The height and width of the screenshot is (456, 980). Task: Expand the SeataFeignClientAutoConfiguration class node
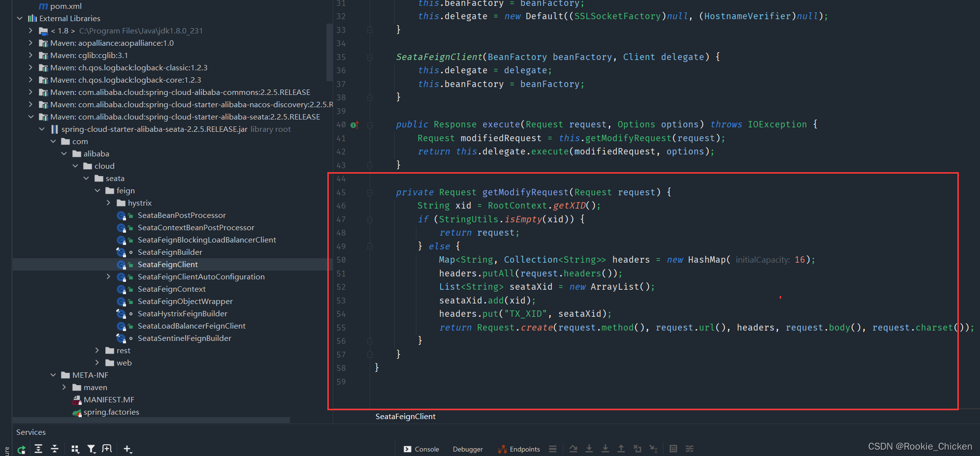[108, 277]
